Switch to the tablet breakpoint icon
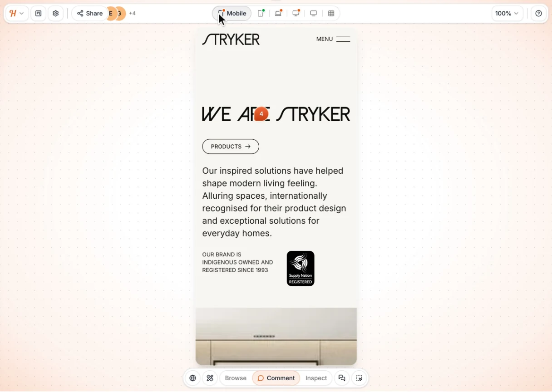The width and height of the screenshot is (552, 392). (261, 14)
